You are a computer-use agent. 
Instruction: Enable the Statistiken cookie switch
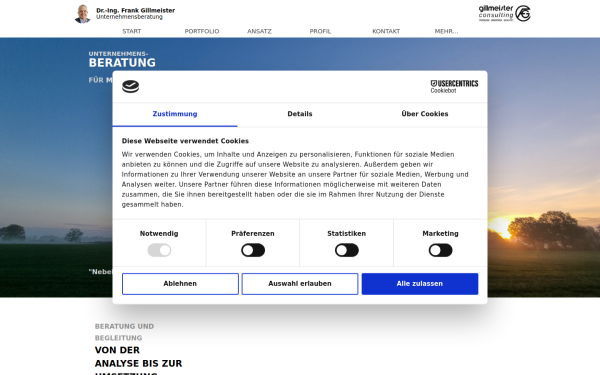(x=347, y=250)
